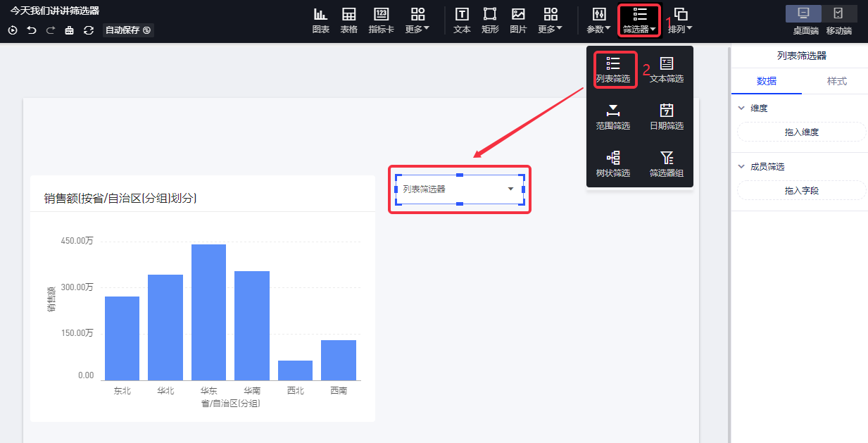Switch to the 样式 style tab

coord(836,81)
